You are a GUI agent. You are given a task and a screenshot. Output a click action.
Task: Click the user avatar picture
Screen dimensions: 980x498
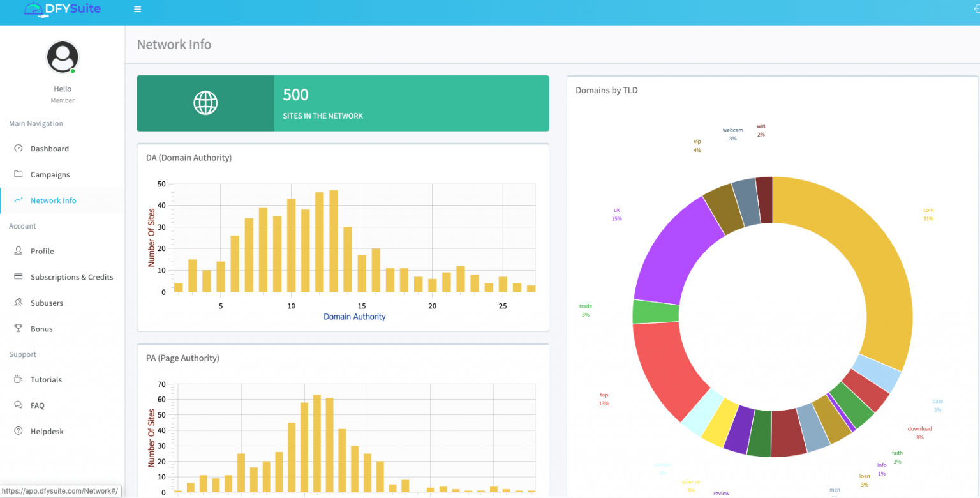pyautogui.click(x=63, y=57)
